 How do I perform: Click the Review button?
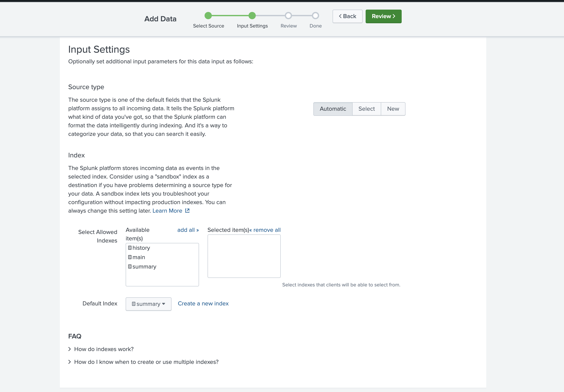click(x=383, y=16)
